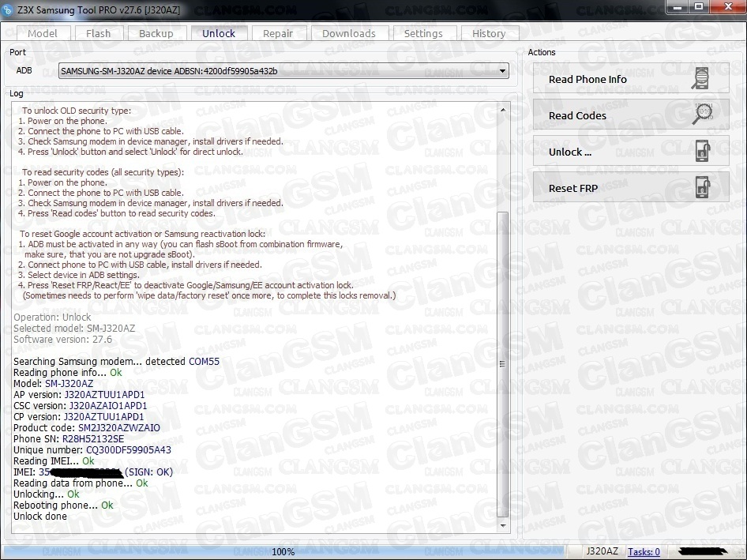
Task: Click '3. Select device in ADB settings.' line
Action: (79, 275)
